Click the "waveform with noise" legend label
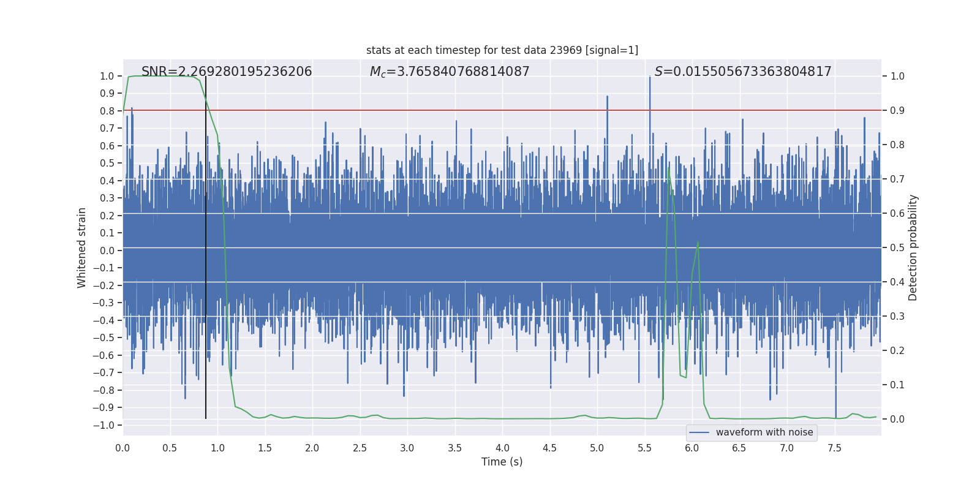Screen dimensions: 980x490 pos(764,432)
